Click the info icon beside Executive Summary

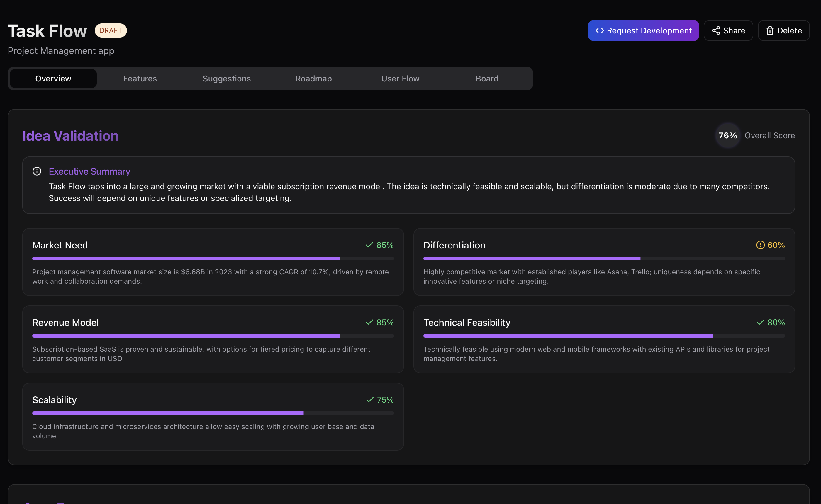click(x=37, y=171)
